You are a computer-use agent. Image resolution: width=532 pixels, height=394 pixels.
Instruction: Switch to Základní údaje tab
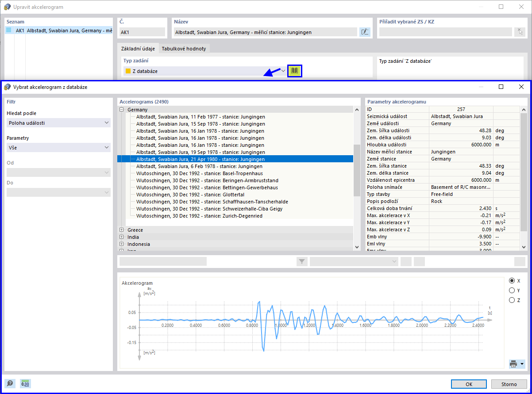point(138,49)
